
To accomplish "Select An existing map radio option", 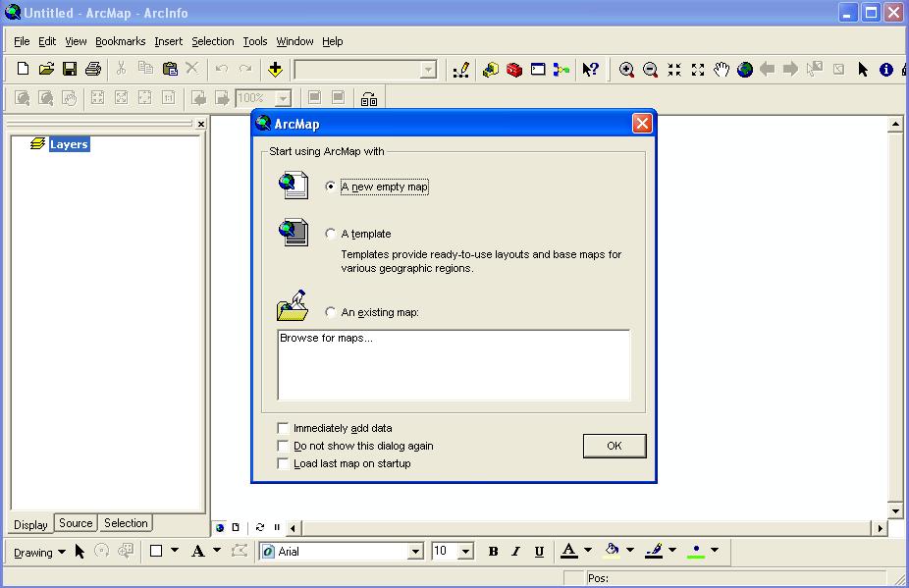I will 330,312.
